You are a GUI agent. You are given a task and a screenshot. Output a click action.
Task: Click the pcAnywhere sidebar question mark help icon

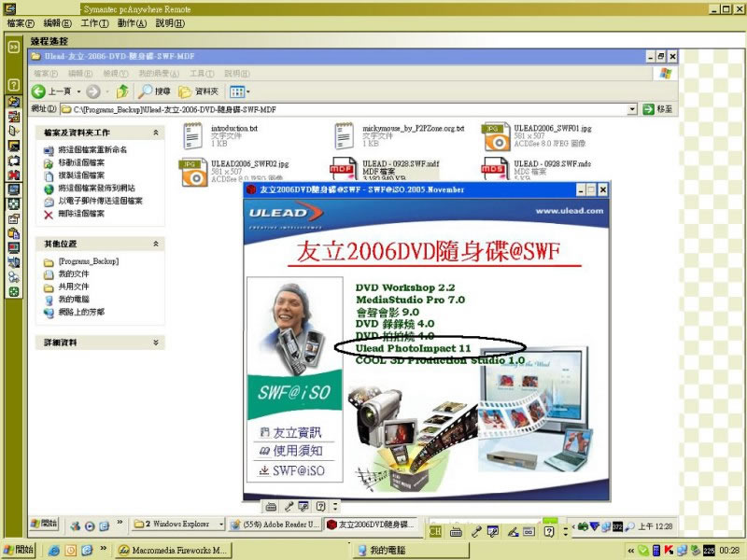[x=14, y=85]
